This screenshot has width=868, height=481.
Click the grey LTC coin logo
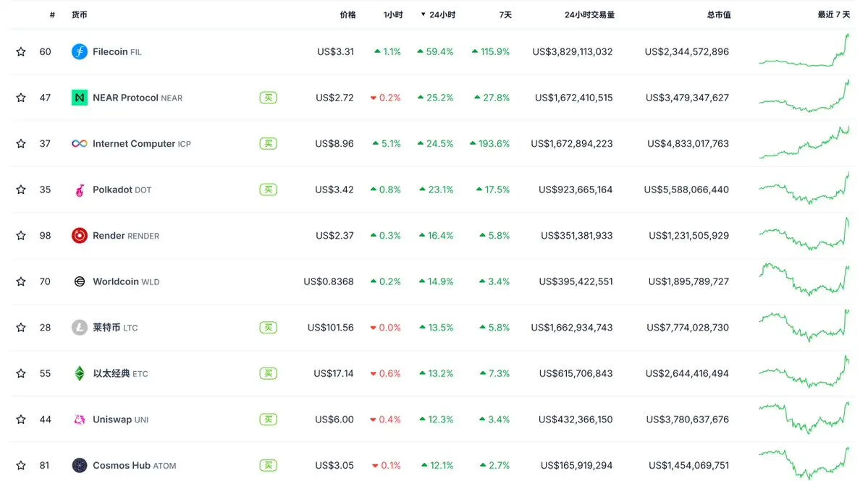pos(80,328)
